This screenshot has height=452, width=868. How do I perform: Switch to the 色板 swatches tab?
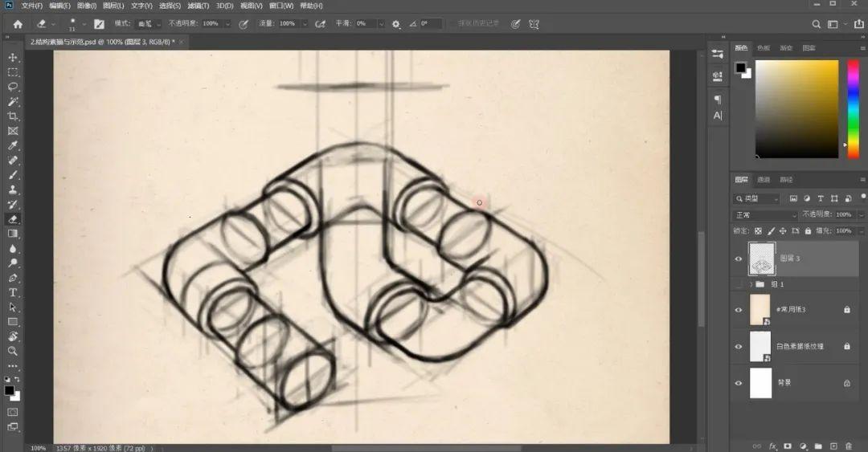764,48
